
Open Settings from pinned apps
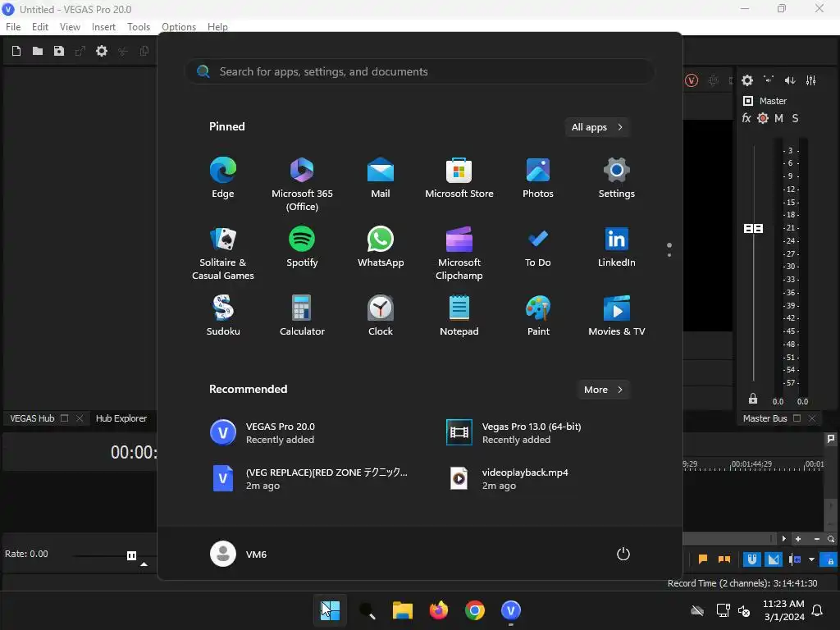click(x=617, y=178)
